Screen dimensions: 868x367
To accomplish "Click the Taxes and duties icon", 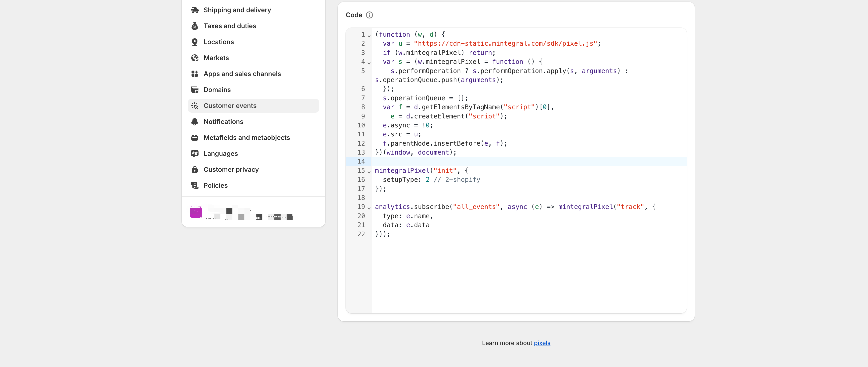I will [x=195, y=26].
